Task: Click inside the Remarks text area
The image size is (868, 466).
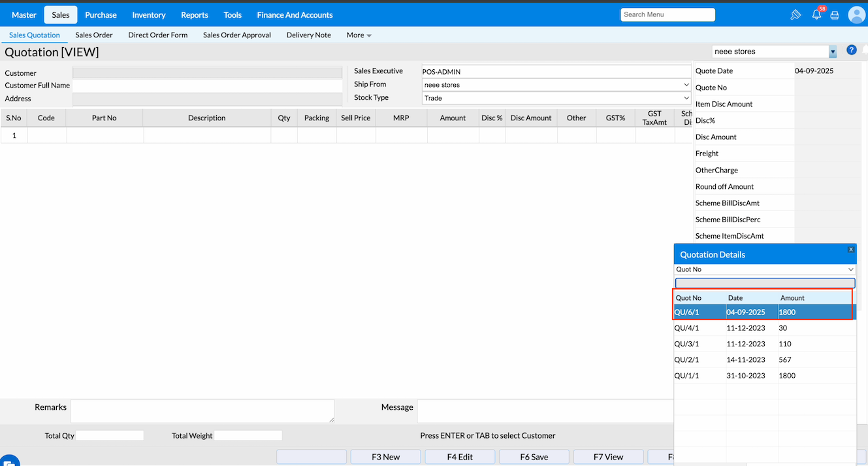Action: click(x=202, y=411)
